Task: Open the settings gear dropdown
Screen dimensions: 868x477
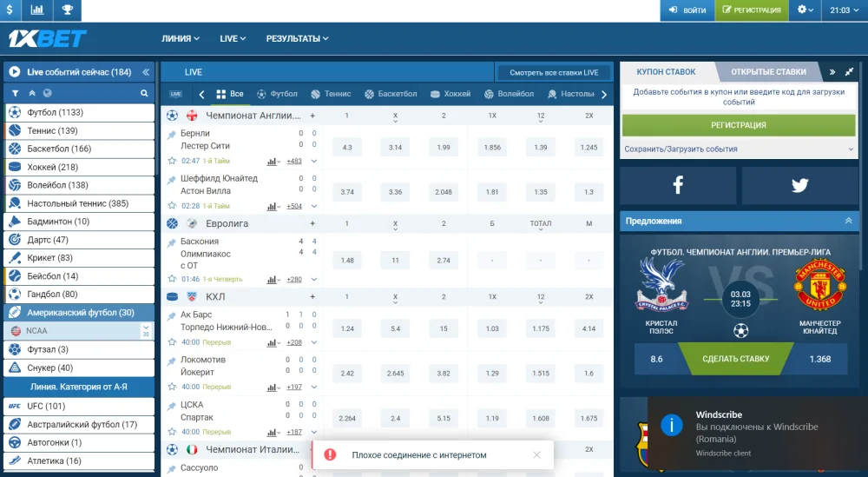Action: (806, 10)
